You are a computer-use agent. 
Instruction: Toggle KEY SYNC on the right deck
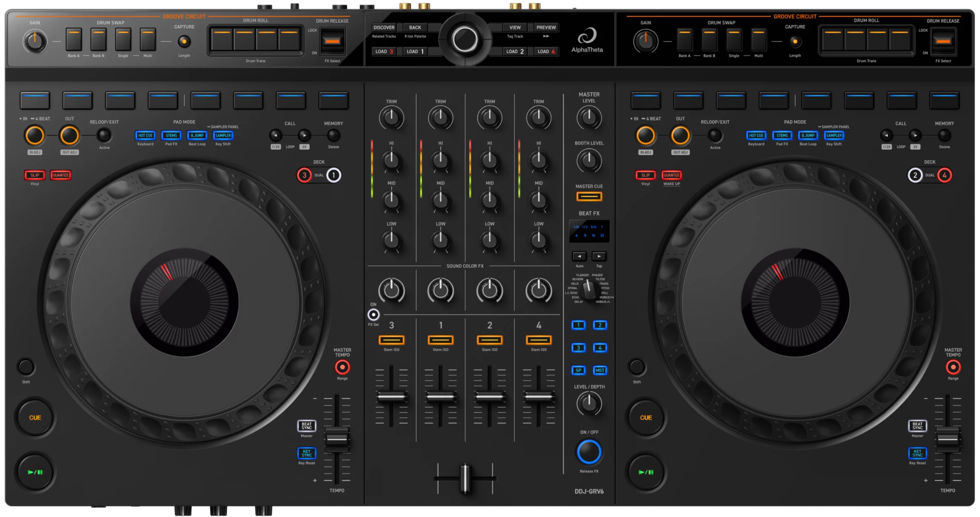[x=918, y=453]
